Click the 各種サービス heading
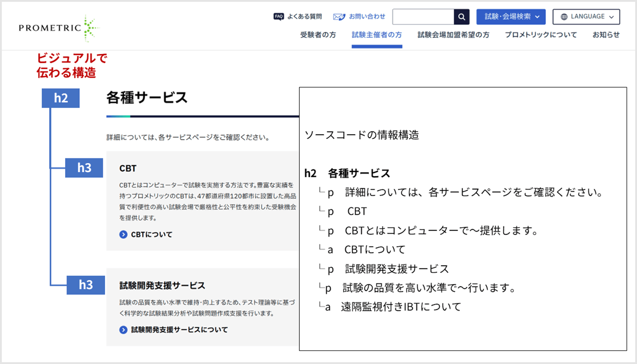Screen dimensions: 637x364 pos(147,97)
